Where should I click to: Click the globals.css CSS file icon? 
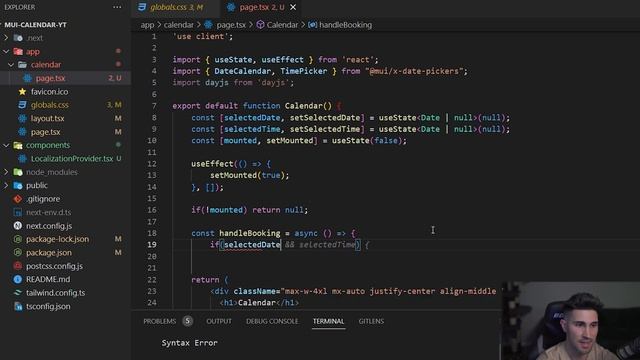[22, 105]
